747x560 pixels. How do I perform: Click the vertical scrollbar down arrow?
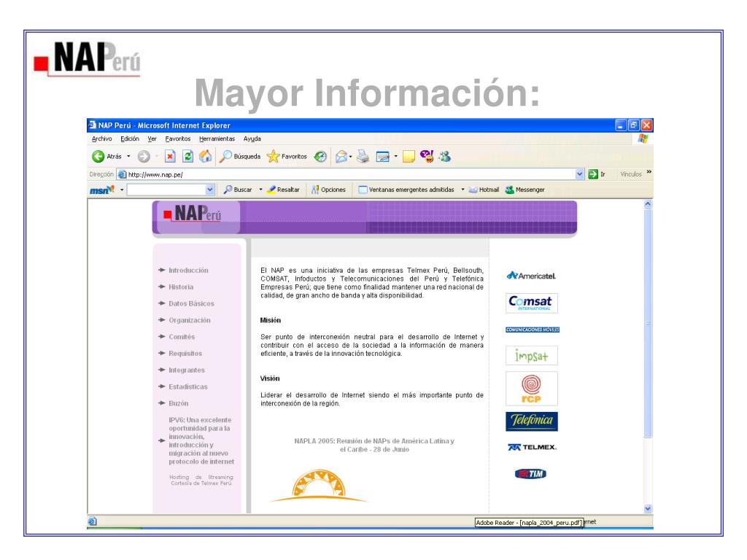coord(648,508)
